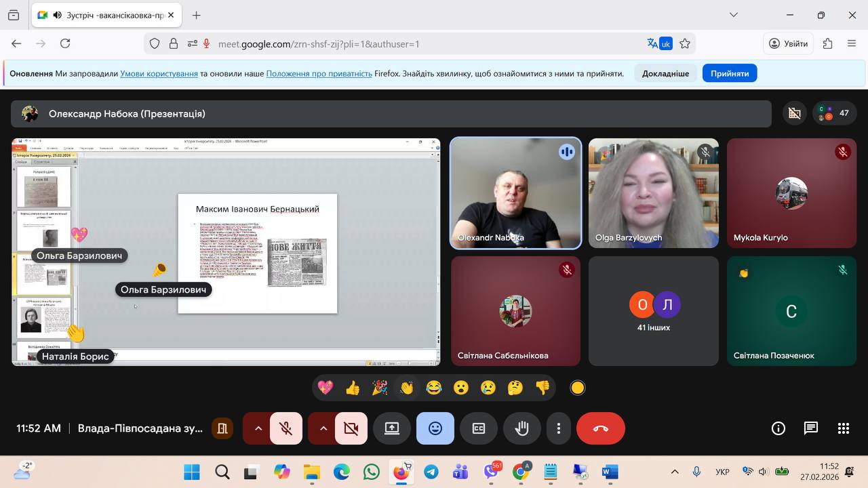The image size is (868, 488).
Task: Send the party popper reaction
Action: pos(380,388)
